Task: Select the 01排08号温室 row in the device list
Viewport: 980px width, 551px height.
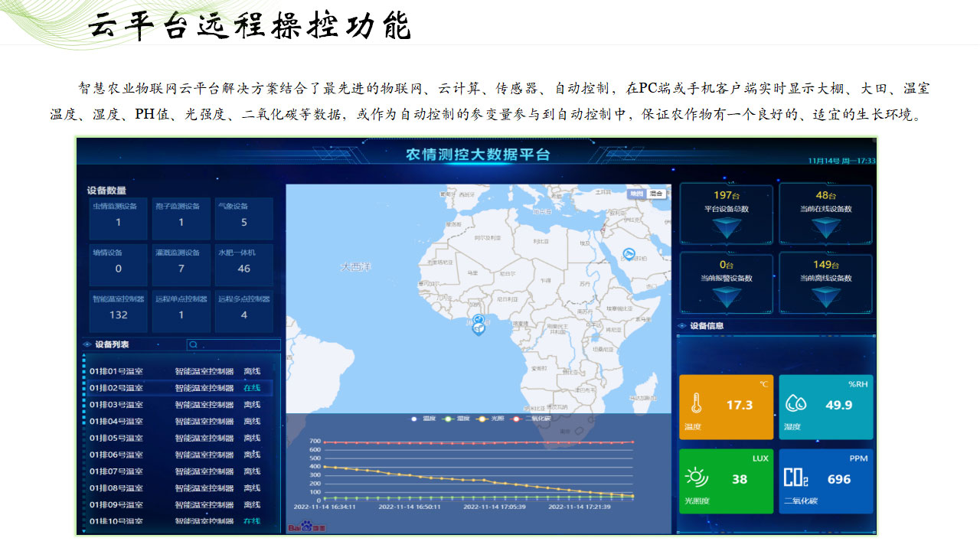Action: (180, 488)
